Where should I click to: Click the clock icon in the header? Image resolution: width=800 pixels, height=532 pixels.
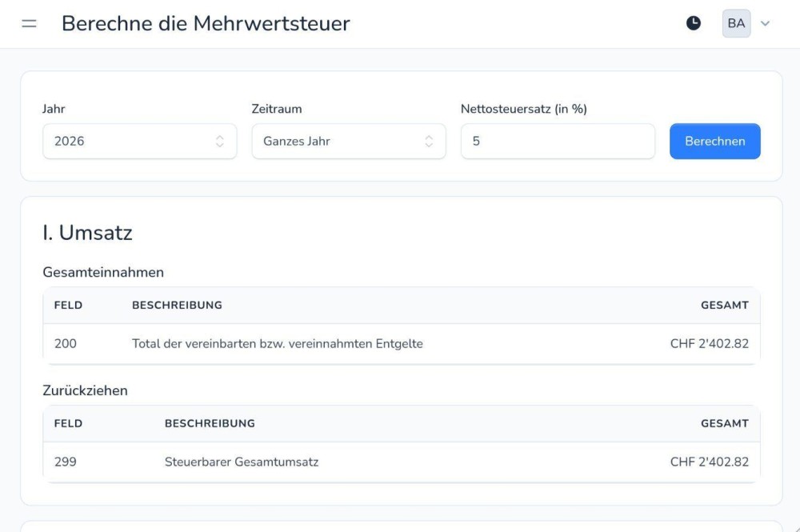694,23
